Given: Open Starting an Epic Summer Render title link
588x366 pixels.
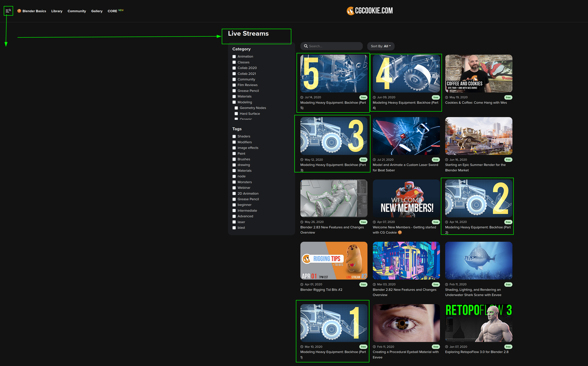Looking at the screenshot, I should tap(475, 168).
